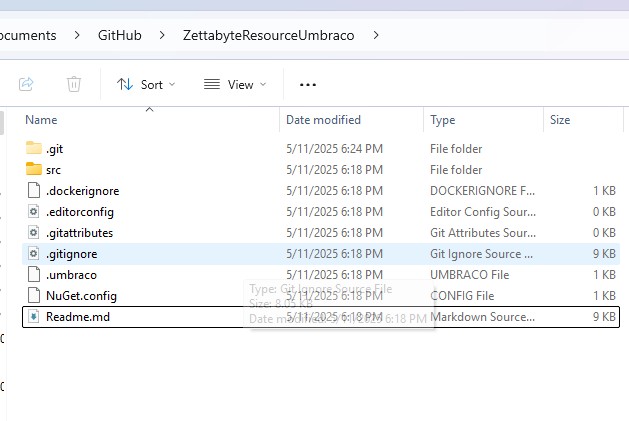Click the NuGet.config file icon
629x421 pixels.
(33, 296)
